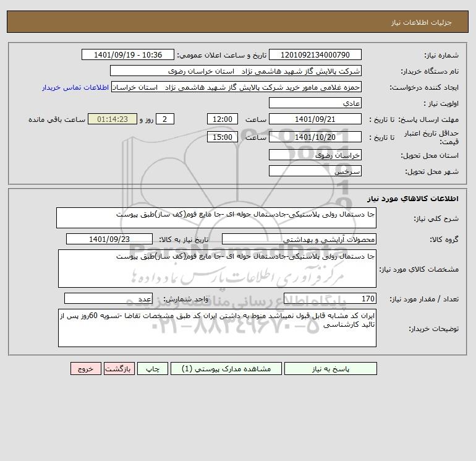Click the اطلاعات کالاهای مورد نیاز section heading

point(413,199)
